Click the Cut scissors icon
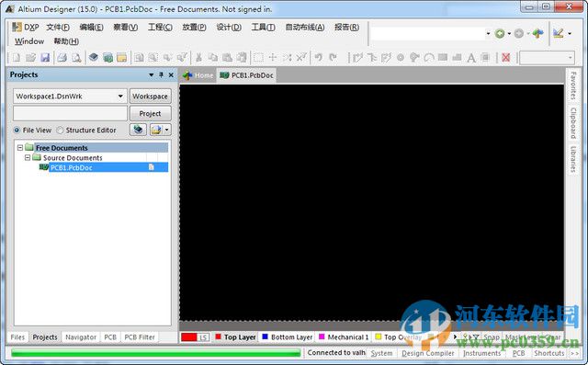The height and width of the screenshot is (365, 588). pyautogui.click(x=198, y=57)
